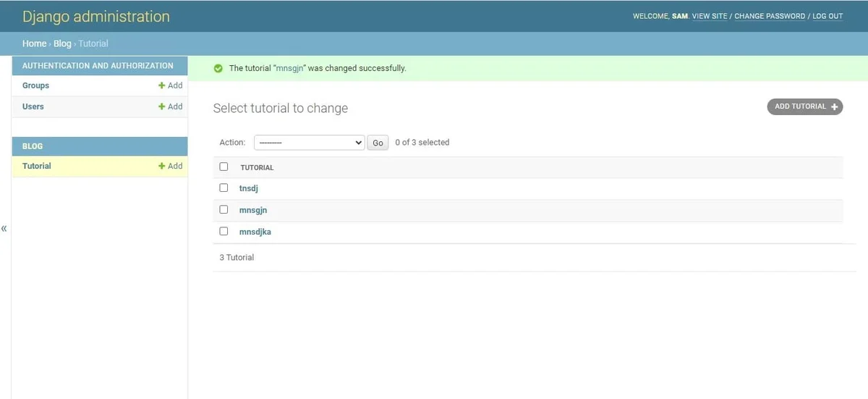
Task: Add a new Group from the sidebar
Action: 171,85
